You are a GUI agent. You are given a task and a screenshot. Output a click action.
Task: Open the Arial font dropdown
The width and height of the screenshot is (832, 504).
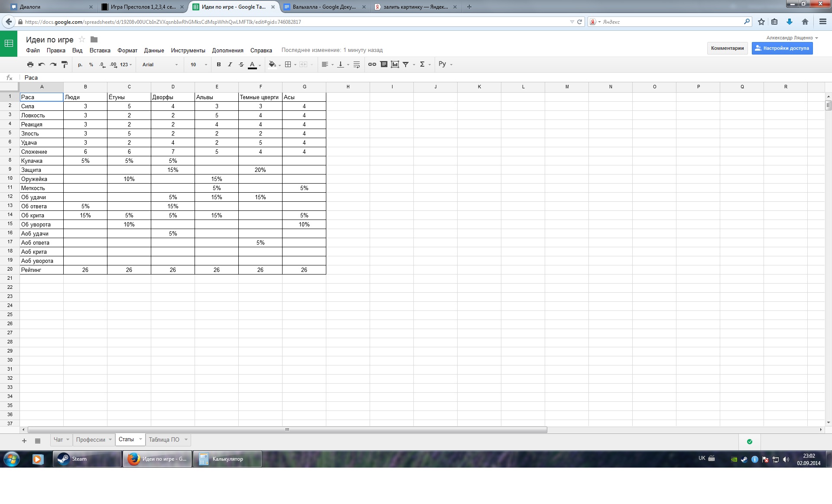click(x=159, y=65)
